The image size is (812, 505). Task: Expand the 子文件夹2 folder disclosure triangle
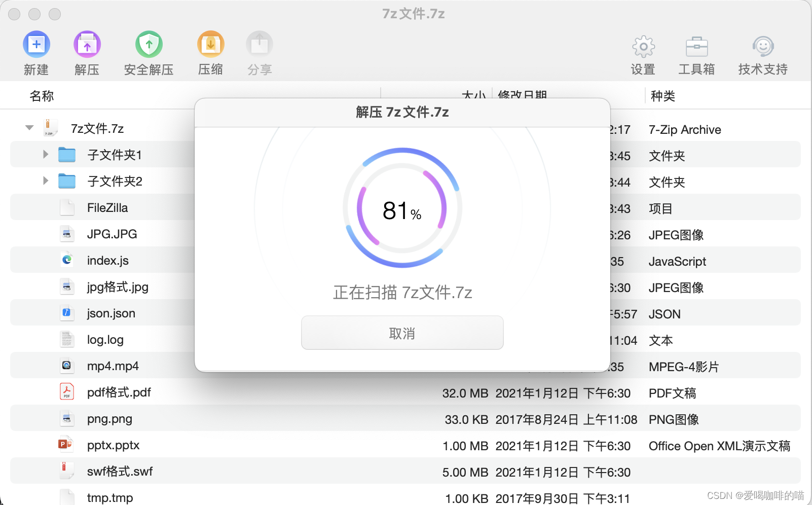click(x=46, y=181)
